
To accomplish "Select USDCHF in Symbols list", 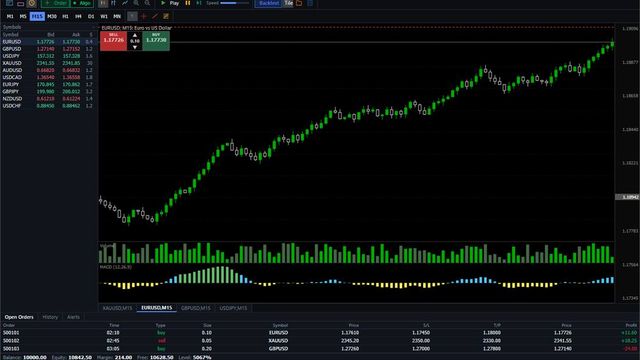I will [49, 106].
